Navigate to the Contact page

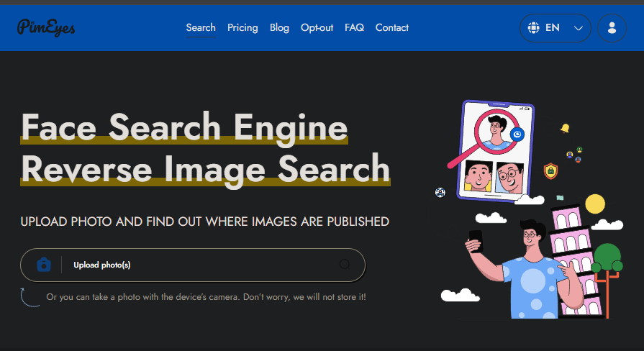(x=392, y=27)
